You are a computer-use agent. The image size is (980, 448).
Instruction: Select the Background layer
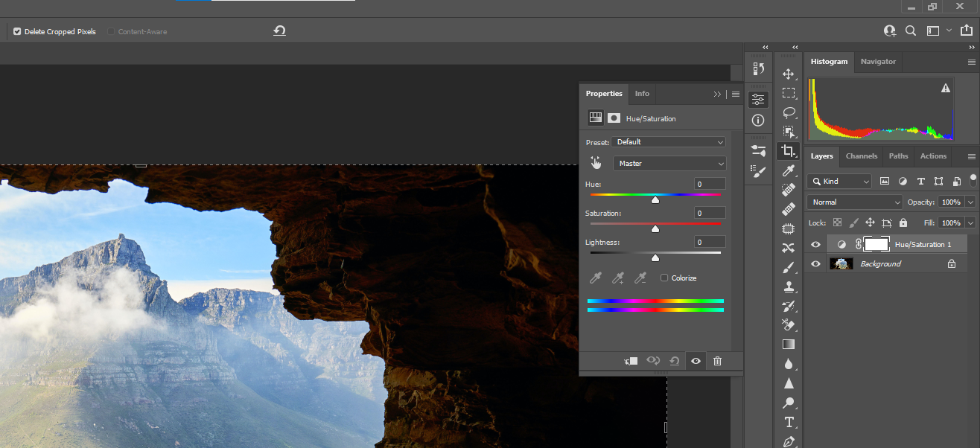[880, 264]
